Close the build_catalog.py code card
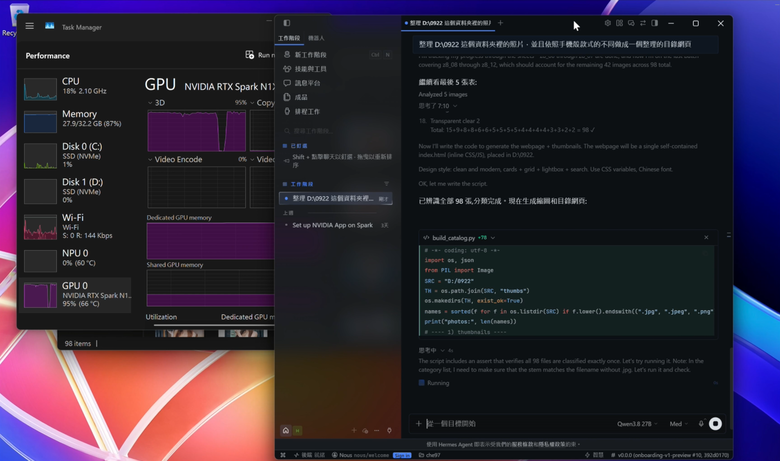This screenshot has height=461, width=780. click(x=706, y=237)
